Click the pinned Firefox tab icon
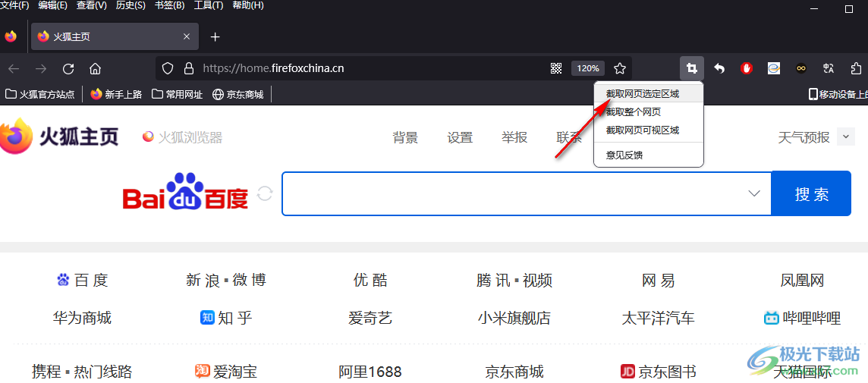Viewport: 868px width, 383px height. point(11,36)
